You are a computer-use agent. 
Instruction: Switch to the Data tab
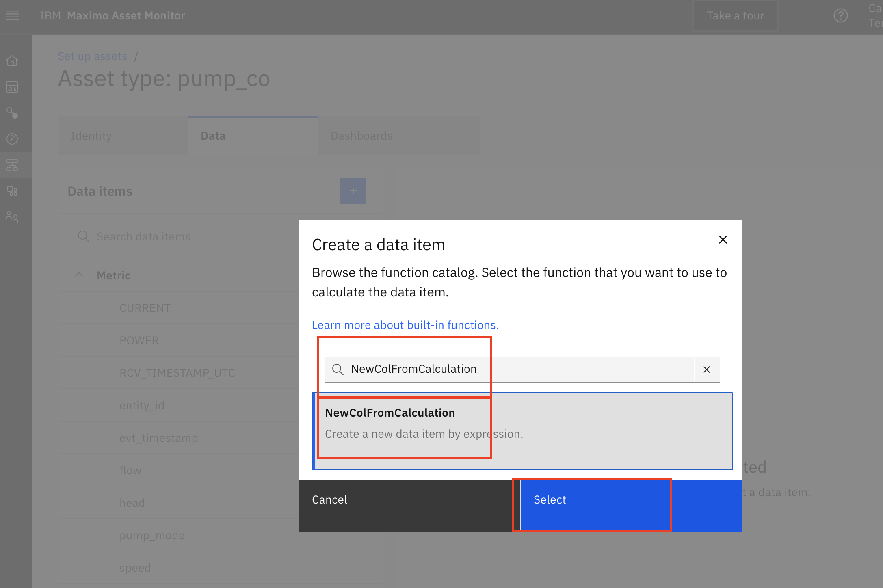tap(253, 136)
